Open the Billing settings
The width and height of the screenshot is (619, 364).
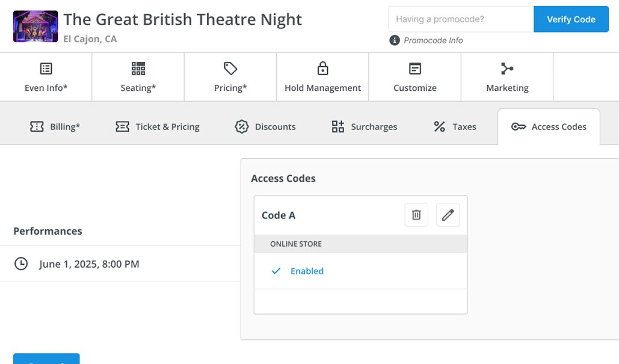[x=55, y=126]
